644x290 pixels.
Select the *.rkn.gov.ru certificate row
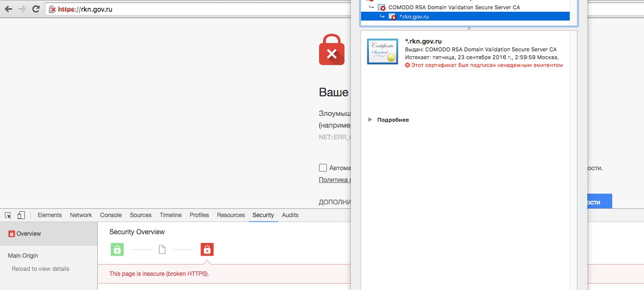pyautogui.click(x=465, y=16)
